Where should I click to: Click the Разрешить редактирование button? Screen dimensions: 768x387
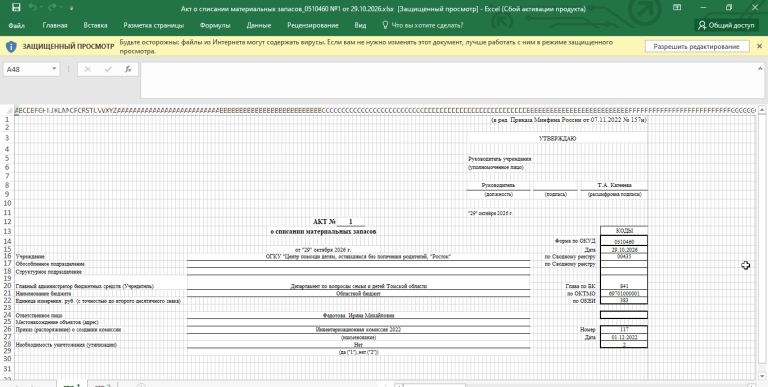click(x=696, y=47)
